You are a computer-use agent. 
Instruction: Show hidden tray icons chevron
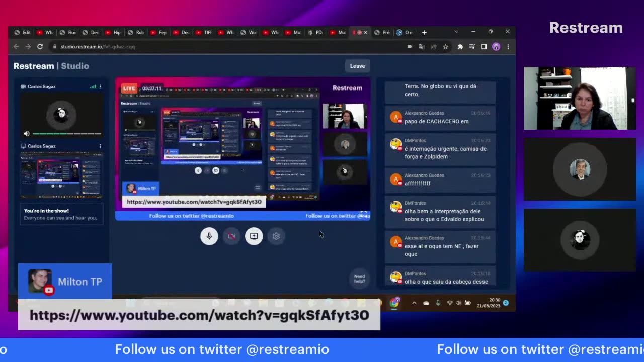pyautogui.click(x=414, y=303)
